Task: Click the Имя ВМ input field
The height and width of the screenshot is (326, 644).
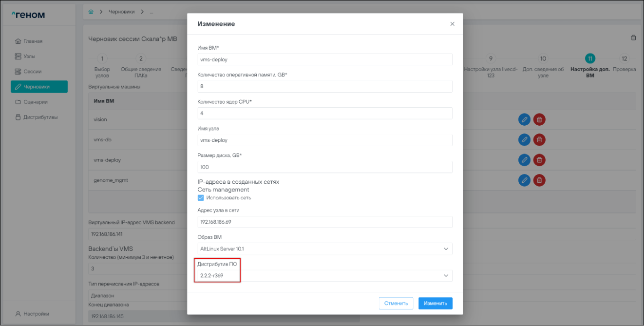Action: [x=324, y=59]
